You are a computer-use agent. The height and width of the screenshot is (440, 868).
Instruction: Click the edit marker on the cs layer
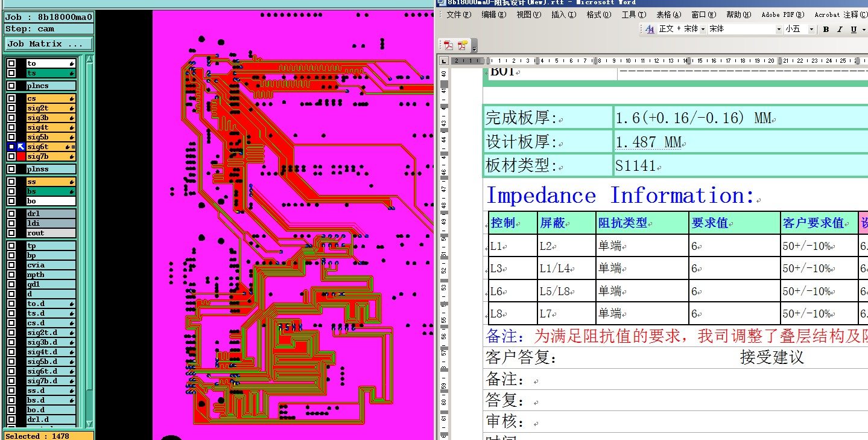[72, 98]
